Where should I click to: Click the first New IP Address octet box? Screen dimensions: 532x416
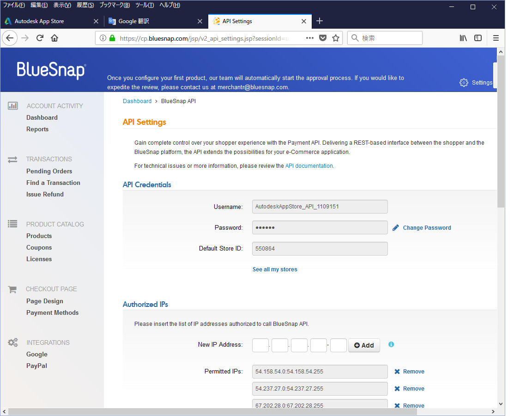coord(260,345)
